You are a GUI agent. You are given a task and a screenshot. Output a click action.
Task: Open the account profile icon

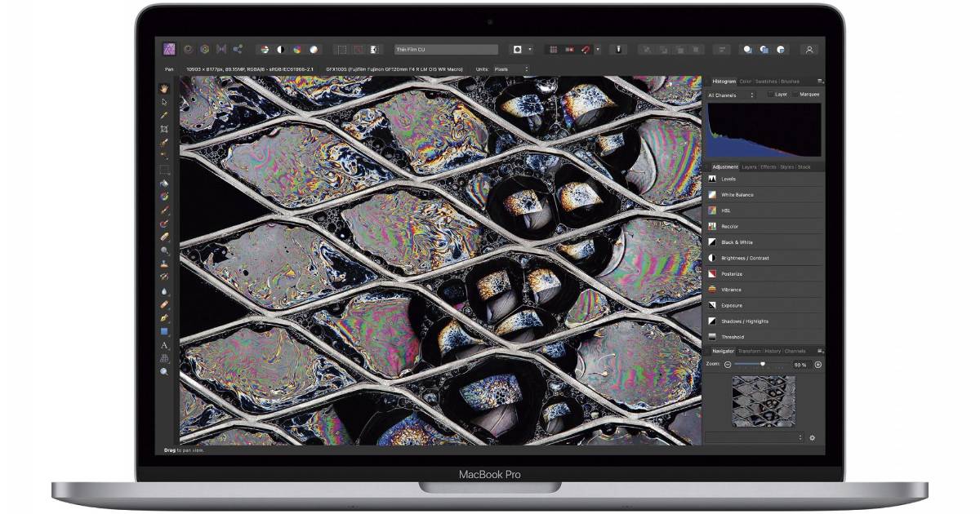pyautogui.click(x=809, y=49)
